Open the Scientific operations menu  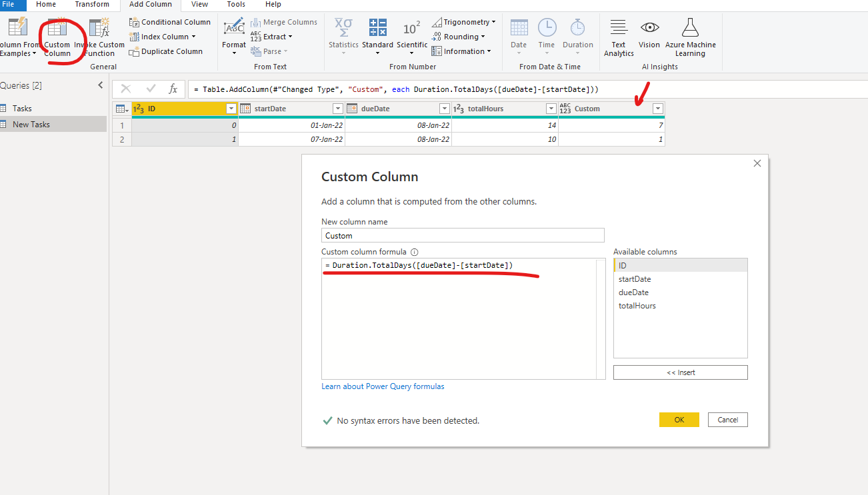(x=412, y=37)
